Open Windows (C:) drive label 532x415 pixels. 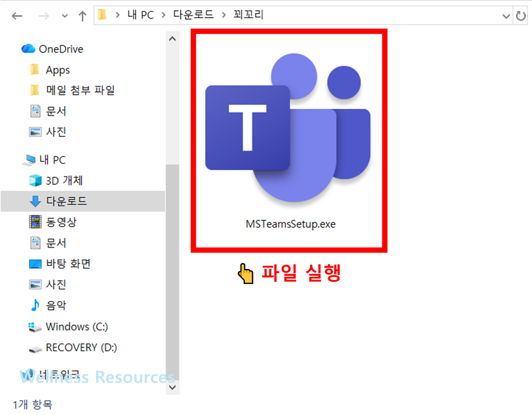click(77, 327)
